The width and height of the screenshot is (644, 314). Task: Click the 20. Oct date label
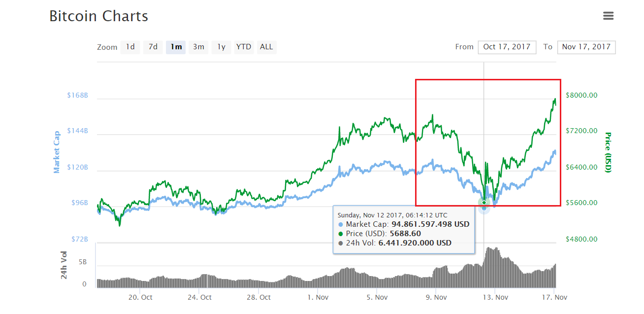(140, 297)
